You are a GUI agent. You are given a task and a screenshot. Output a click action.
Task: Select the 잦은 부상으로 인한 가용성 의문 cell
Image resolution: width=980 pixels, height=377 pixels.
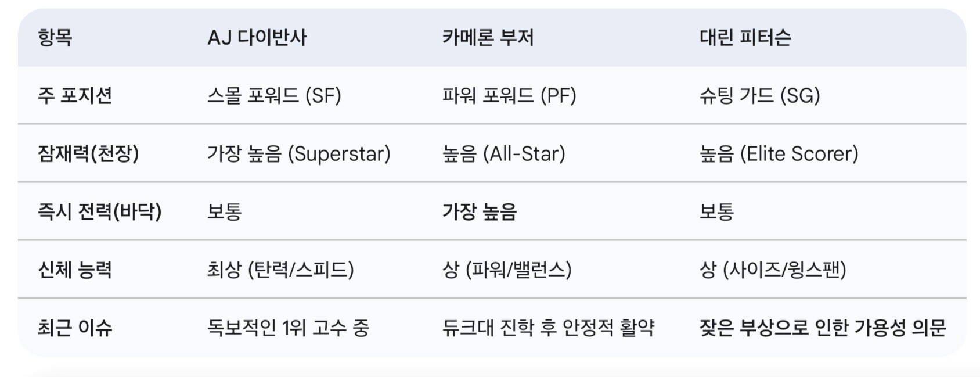click(823, 328)
